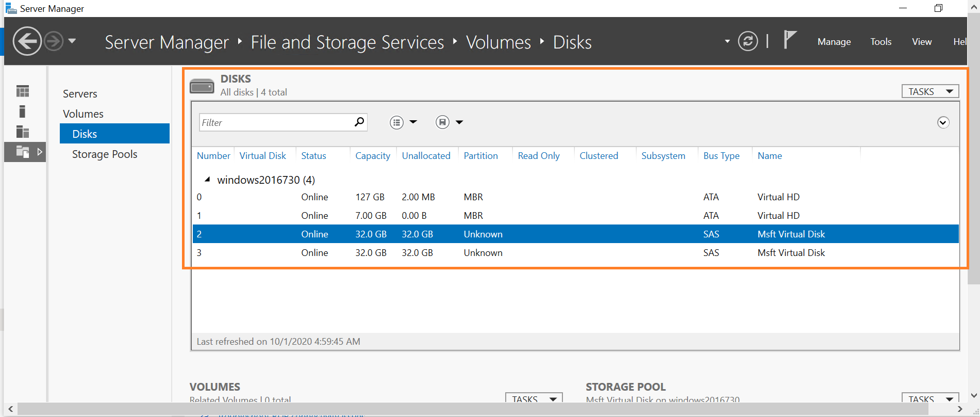This screenshot has height=417, width=980.
Task: Click the search magnifier in Filter box
Action: tap(359, 122)
